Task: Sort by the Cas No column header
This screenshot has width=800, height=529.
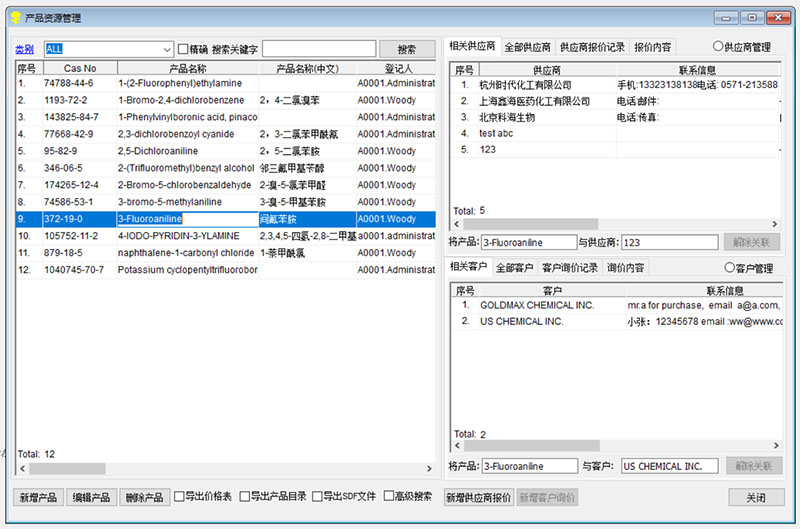Action: (78, 68)
